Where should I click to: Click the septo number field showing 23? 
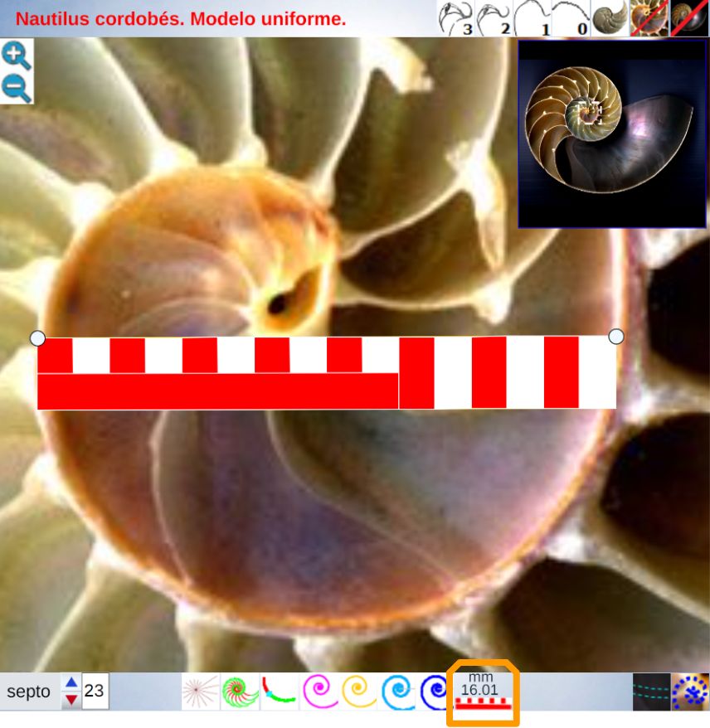click(95, 691)
